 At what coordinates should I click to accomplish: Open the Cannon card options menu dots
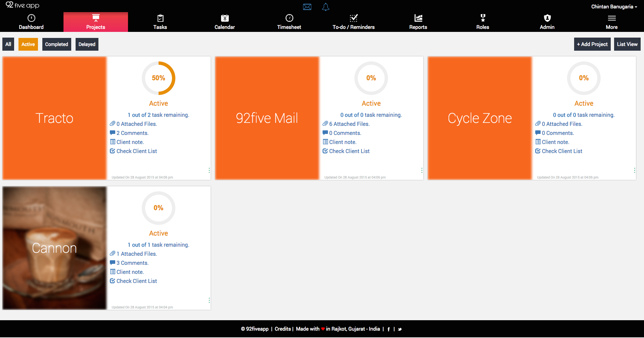point(209,300)
